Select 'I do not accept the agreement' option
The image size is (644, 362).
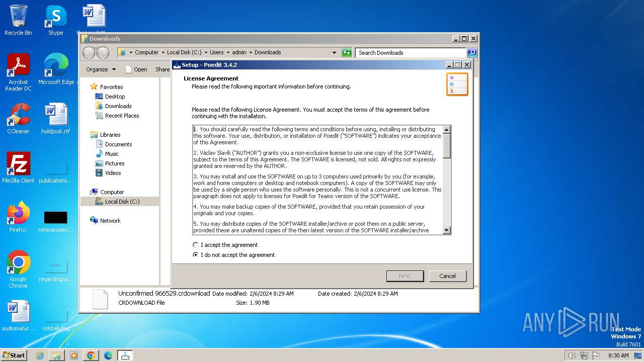point(196,255)
